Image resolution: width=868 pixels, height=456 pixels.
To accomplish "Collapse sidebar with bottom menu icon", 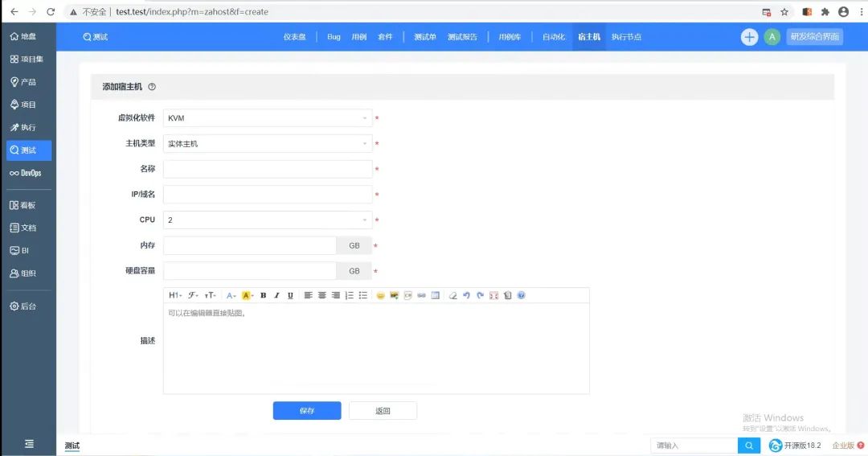I will pos(29,444).
